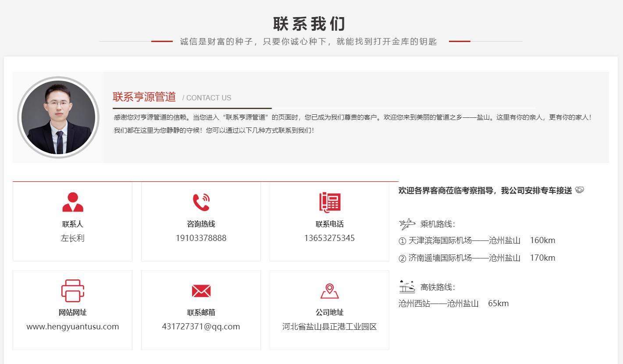623x364 pixels.
Task: Click the red envelope email icon
Action: [201, 291]
